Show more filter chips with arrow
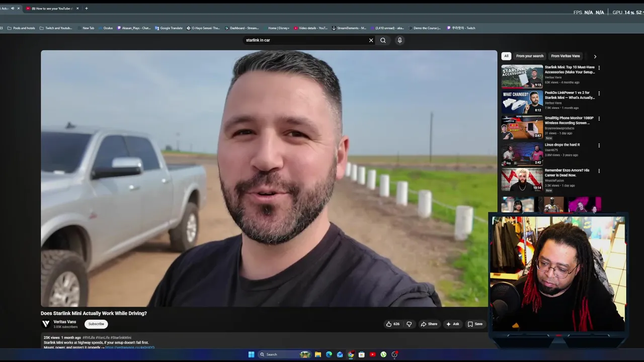 595,57
